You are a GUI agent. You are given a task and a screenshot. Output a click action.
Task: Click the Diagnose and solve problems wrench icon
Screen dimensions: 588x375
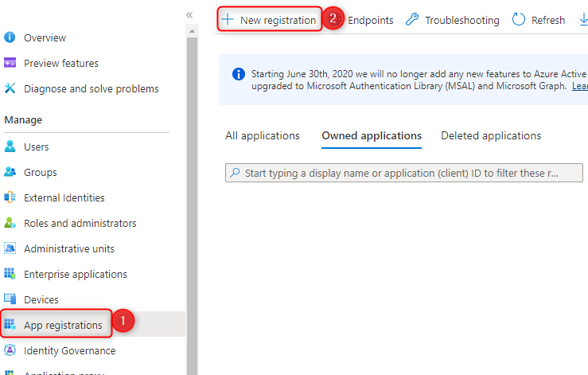coord(10,88)
